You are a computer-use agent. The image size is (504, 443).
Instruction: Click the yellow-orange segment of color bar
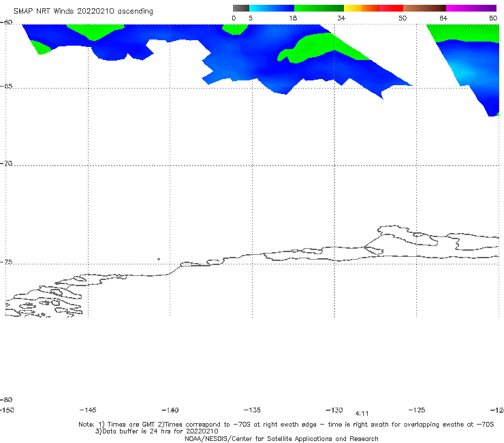[x=361, y=8]
